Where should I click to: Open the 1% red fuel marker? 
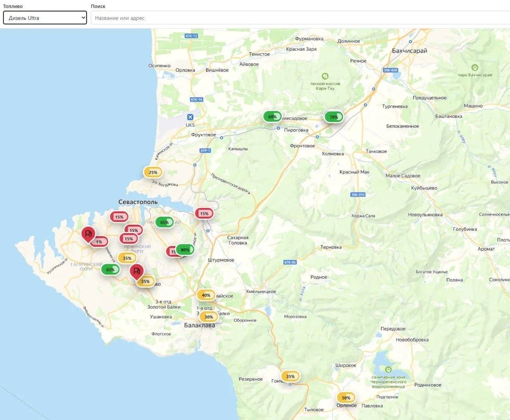(99, 241)
